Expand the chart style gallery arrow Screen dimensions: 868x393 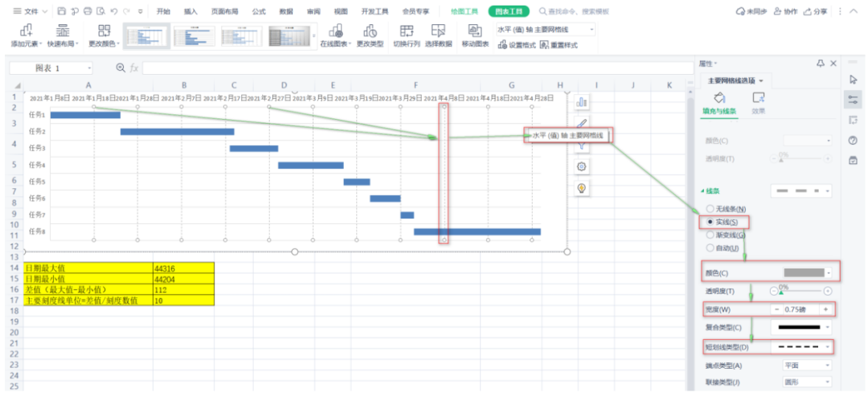pyautogui.click(x=315, y=36)
